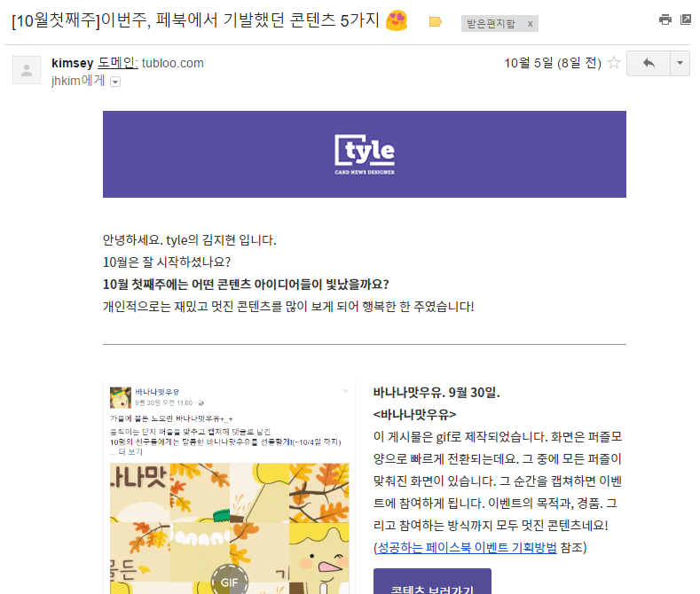Image resolution: width=700 pixels, height=594 pixels.
Task: Open 성공하는 페이스북 이벤트 기획방법 link
Action: [467, 547]
